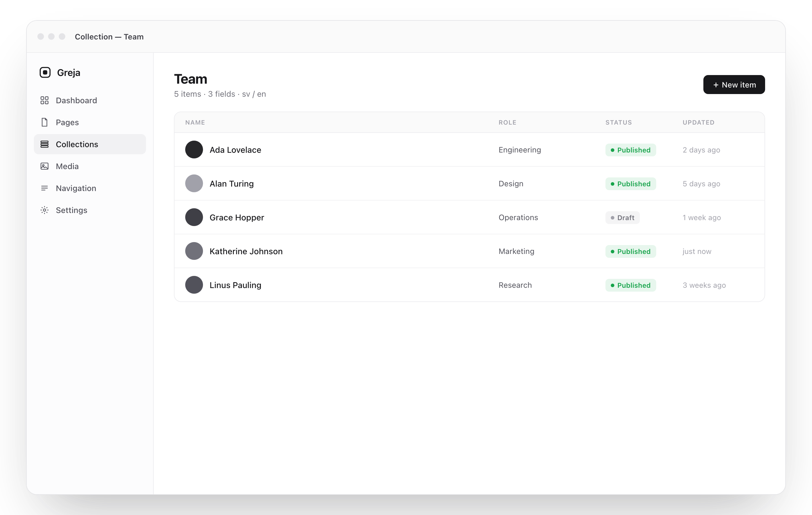Click Grace Hopper's avatar

pos(194,217)
